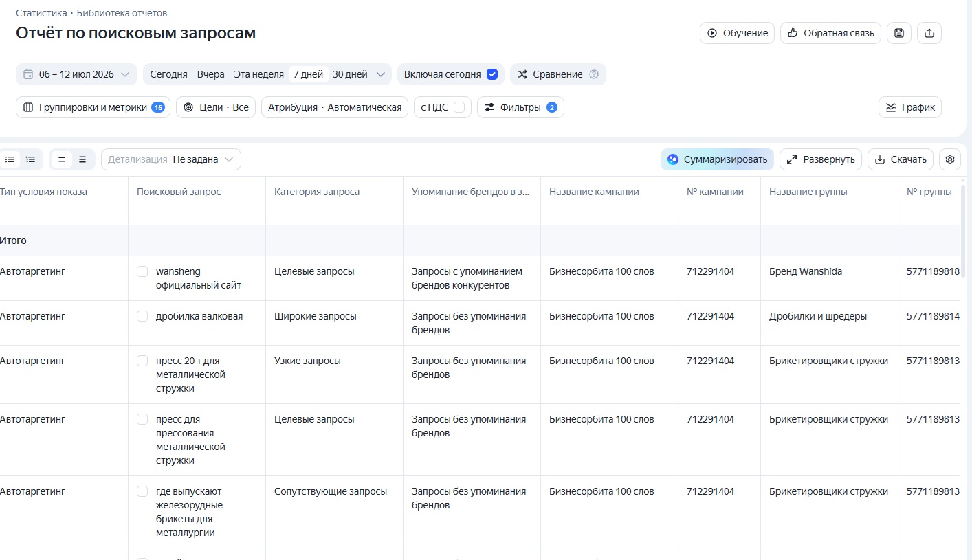Screen dimensions: 972x560
Task: Open Детализация dropdown
Action: point(171,159)
